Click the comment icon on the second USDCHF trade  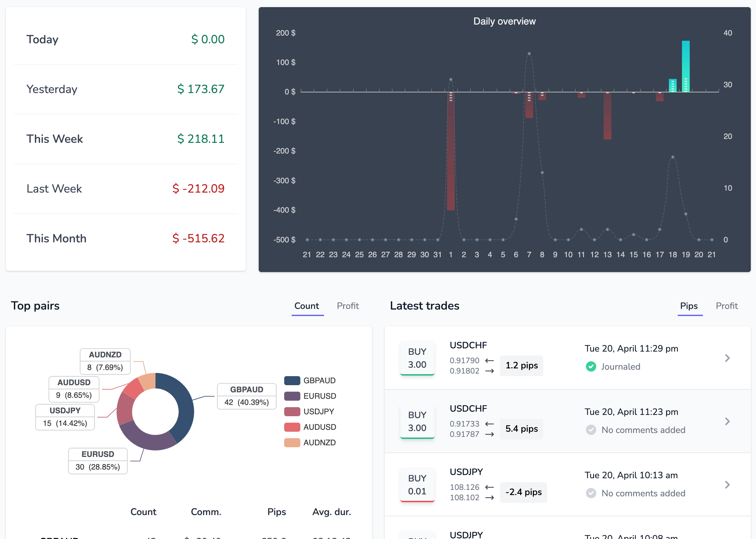[x=591, y=430]
